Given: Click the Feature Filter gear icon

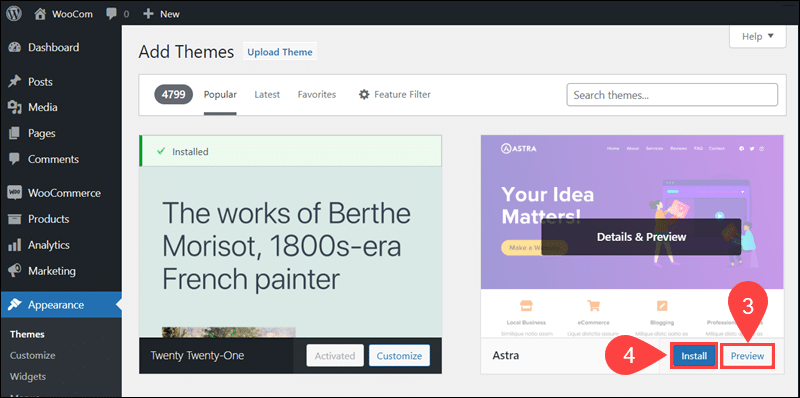Looking at the screenshot, I should coord(364,95).
